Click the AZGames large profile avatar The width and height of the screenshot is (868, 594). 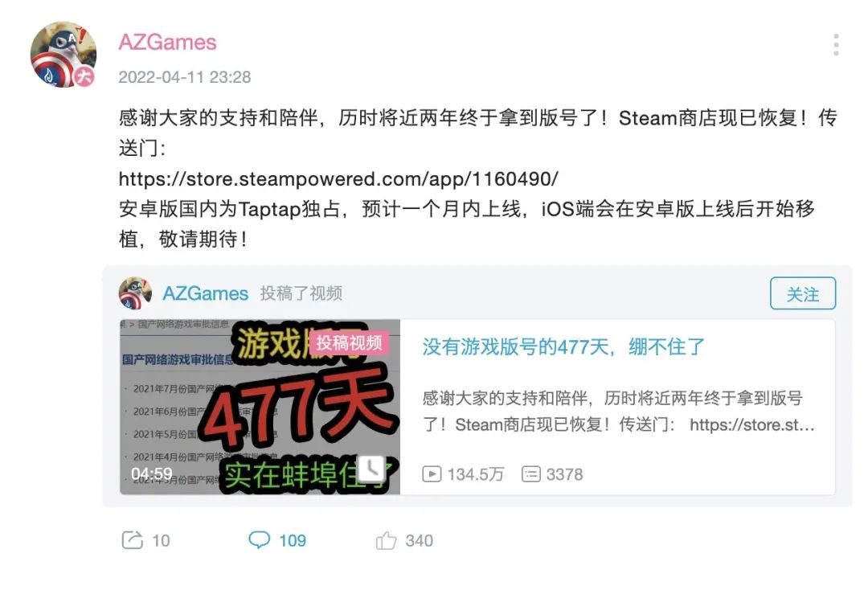click(x=63, y=54)
